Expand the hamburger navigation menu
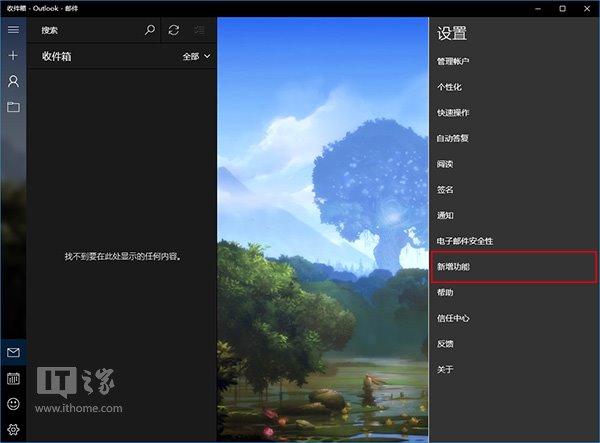The height and width of the screenshot is (443, 600). tap(13, 29)
